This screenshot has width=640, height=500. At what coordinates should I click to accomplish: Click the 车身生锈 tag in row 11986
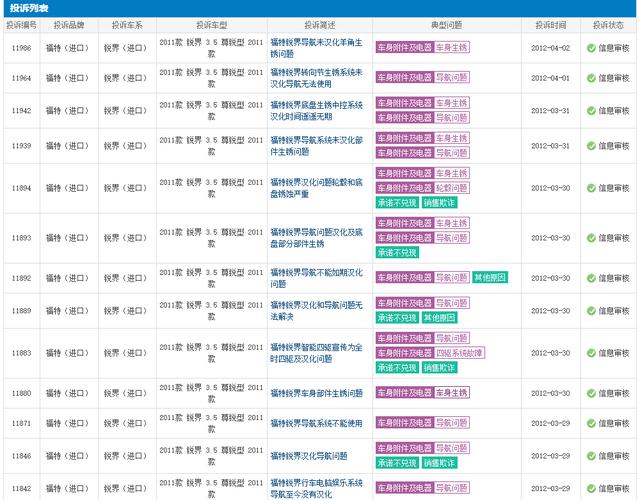(451, 47)
